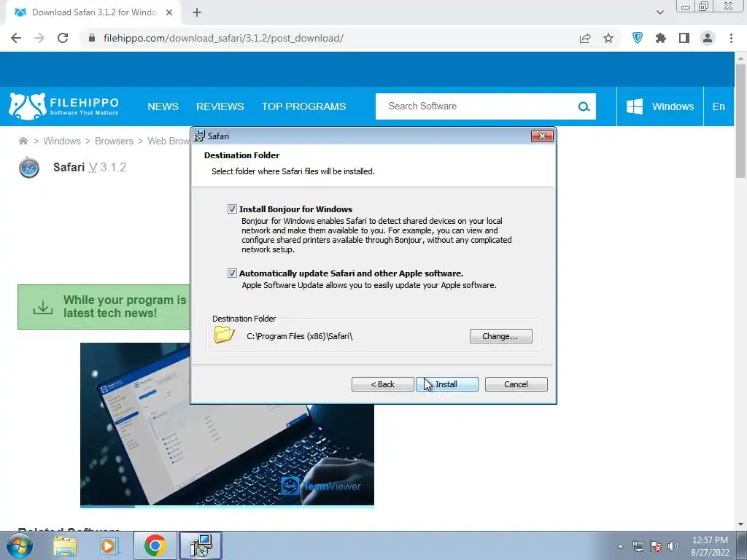Image resolution: width=747 pixels, height=560 pixels.
Task: Click the Windows breadcrumb link
Action: pos(62,141)
